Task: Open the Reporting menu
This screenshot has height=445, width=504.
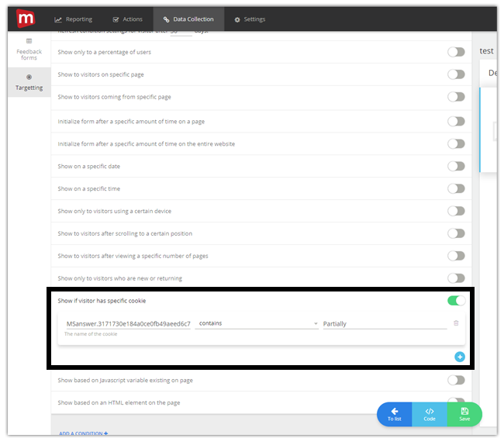Action: coord(74,19)
